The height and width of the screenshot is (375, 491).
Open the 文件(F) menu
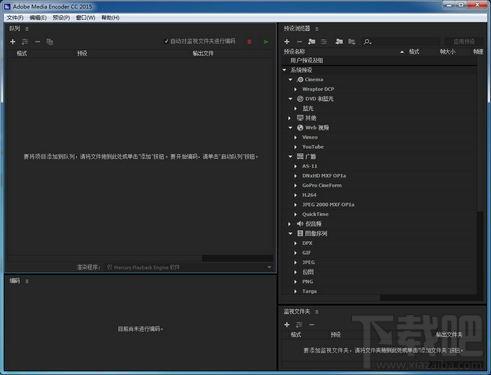click(15, 18)
